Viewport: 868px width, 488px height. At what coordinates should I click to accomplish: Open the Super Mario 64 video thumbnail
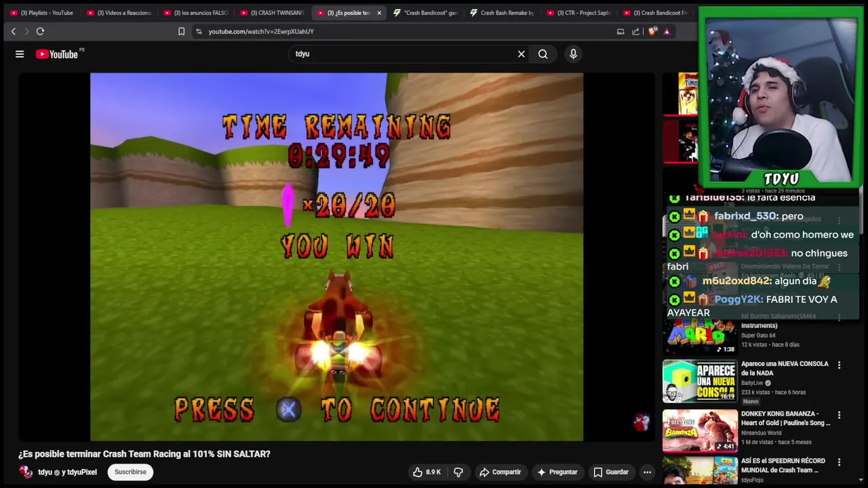[700, 336]
